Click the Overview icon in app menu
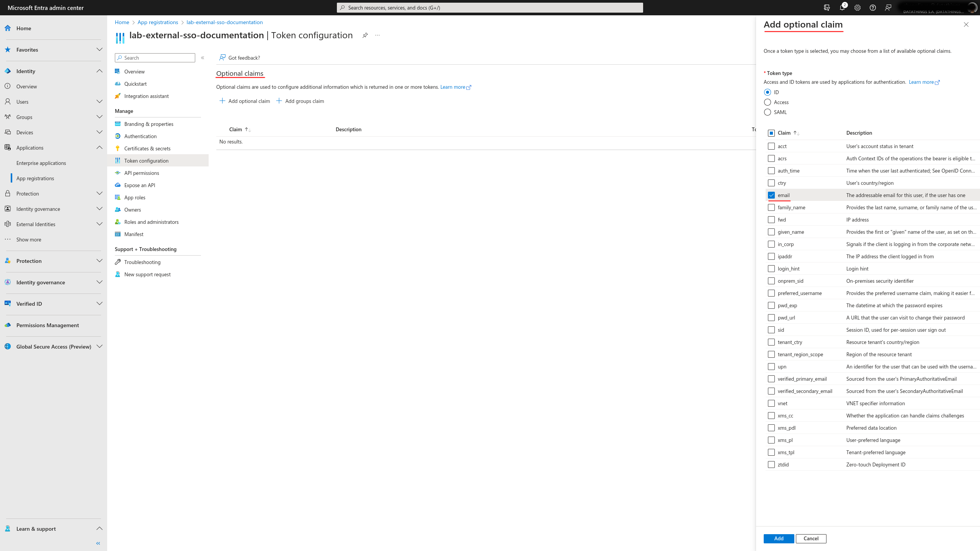 coord(118,72)
